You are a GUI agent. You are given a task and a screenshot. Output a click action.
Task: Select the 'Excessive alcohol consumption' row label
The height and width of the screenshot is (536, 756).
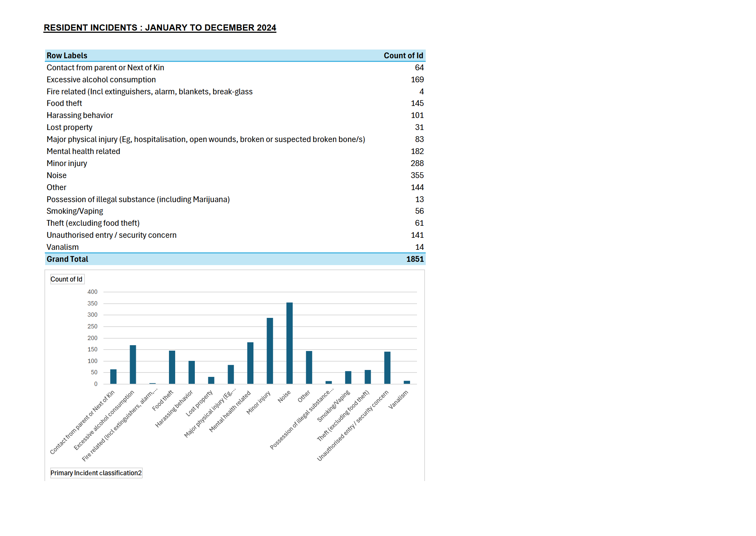coord(101,80)
